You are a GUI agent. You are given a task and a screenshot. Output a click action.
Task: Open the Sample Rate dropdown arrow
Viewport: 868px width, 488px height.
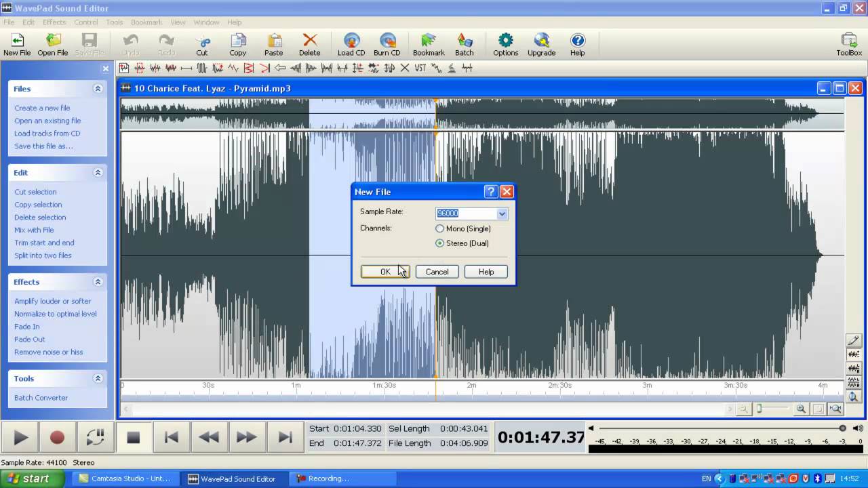tap(502, 213)
